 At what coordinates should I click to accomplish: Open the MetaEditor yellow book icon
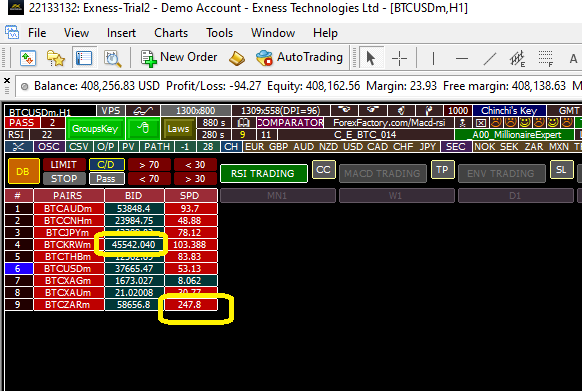coord(236,58)
